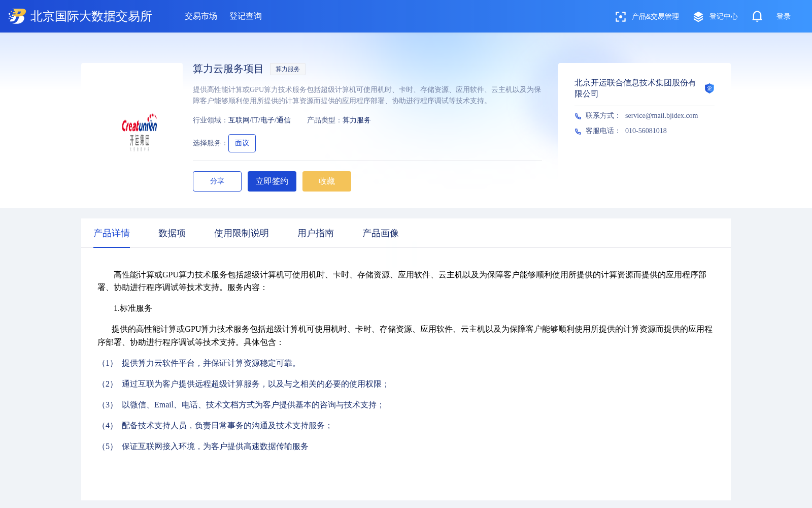Click the 产品&交易管理 scan icon

click(x=620, y=17)
